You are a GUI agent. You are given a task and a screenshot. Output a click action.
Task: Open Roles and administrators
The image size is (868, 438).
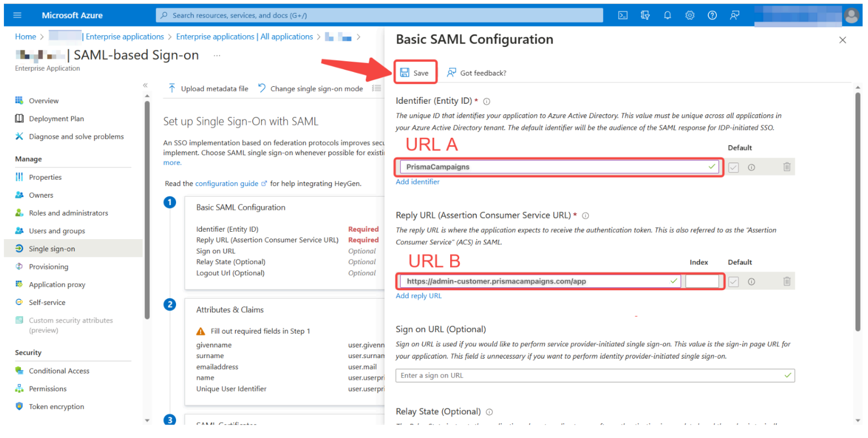pyautogui.click(x=69, y=213)
